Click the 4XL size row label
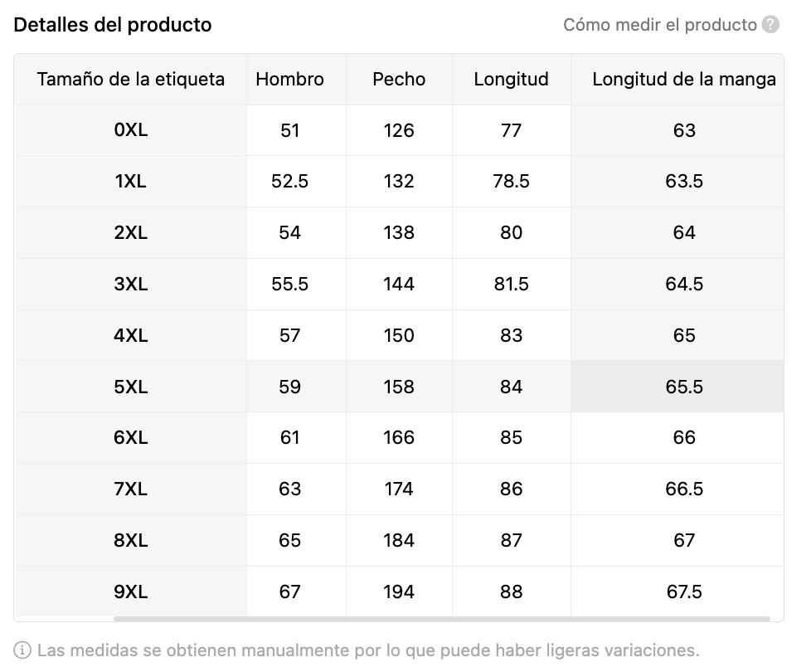Screen dimensions: 811x672 (131, 336)
